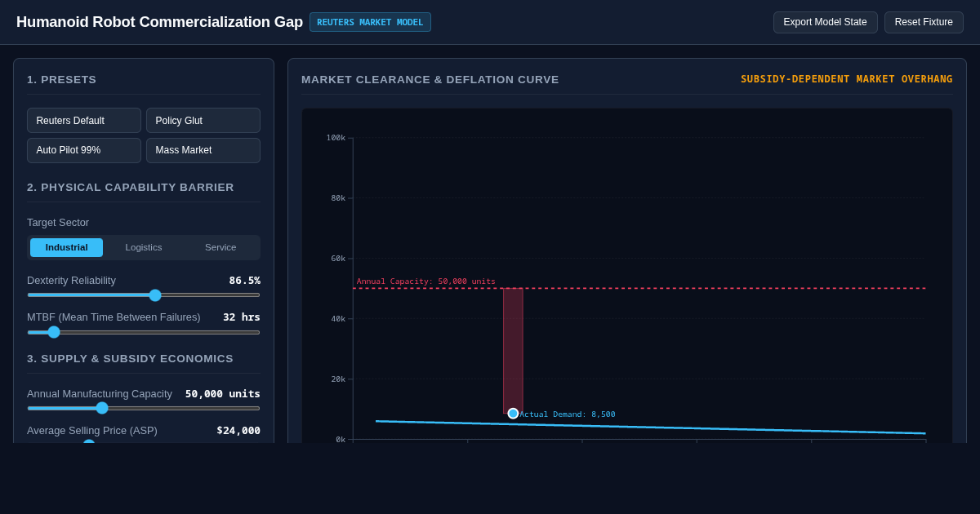Apply the Reuters Default preset
The width and height of the screenshot is (980, 514).
[x=84, y=121]
